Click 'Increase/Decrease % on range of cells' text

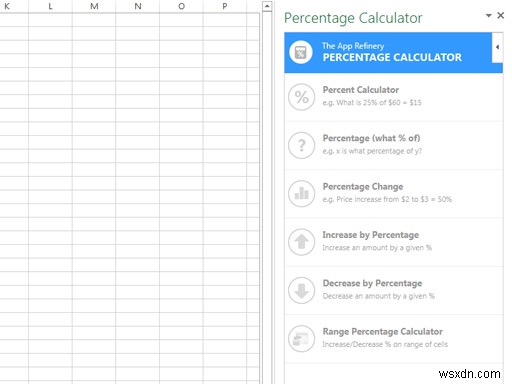pyautogui.click(x=385, y=344)
